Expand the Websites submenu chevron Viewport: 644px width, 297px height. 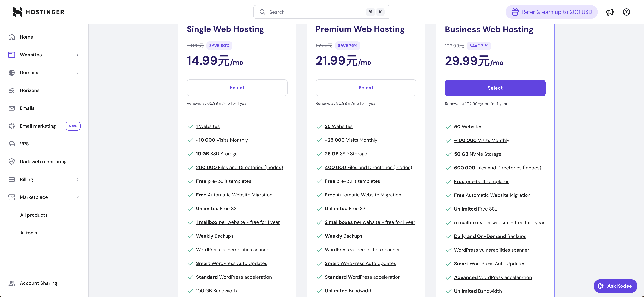[x=77, y=55]
